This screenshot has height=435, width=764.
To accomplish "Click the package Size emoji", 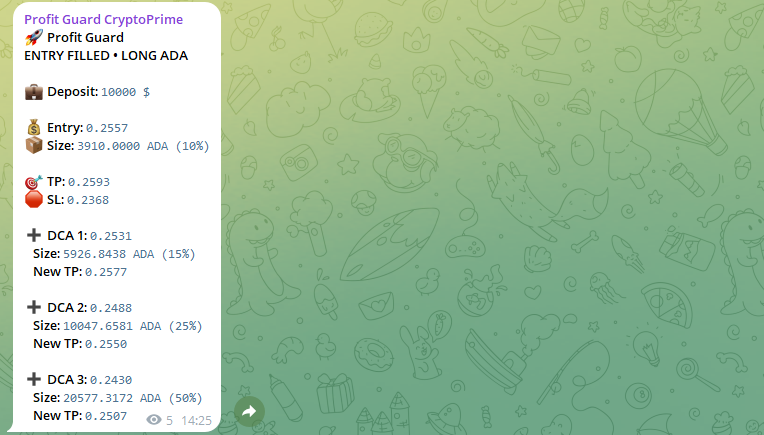I will (34, 146).
